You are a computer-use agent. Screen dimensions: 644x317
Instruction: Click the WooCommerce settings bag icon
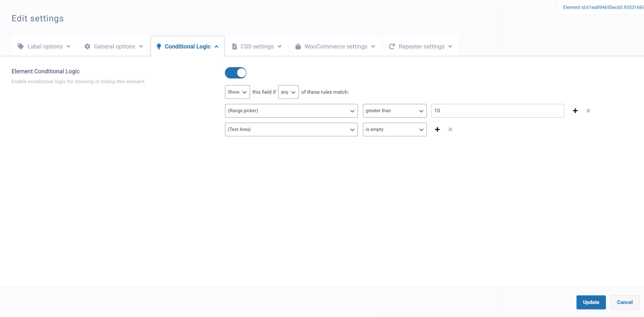coord(298,46)
